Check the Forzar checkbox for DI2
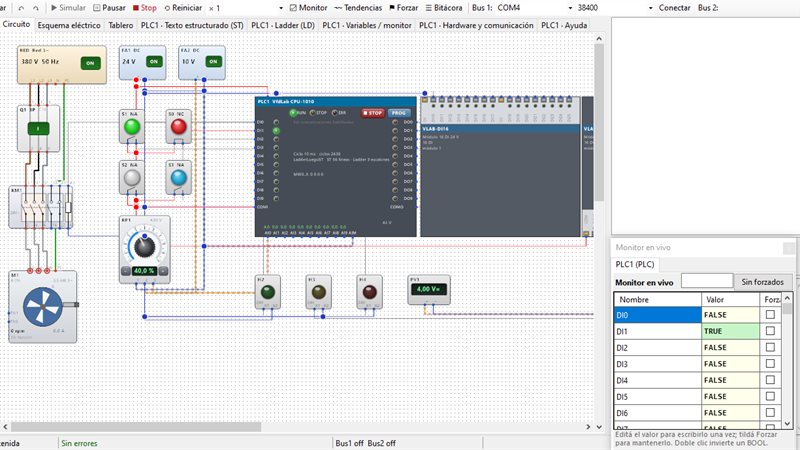Viewport: 800px width, 450px height. [x=770, y=347]
